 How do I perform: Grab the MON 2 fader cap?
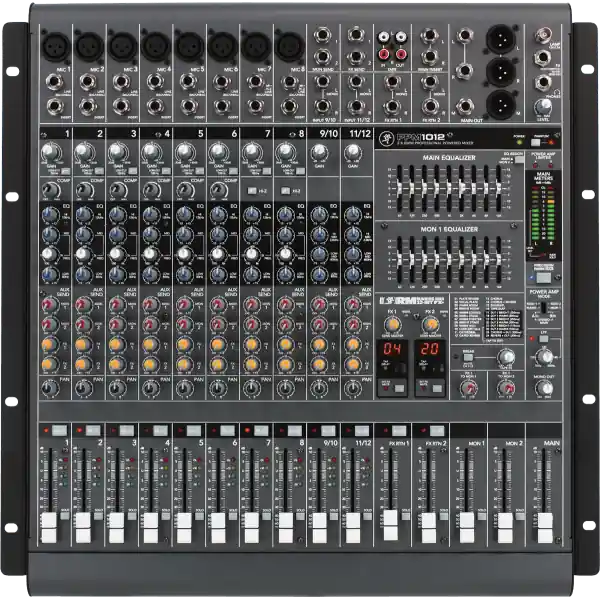coord(505,527)
